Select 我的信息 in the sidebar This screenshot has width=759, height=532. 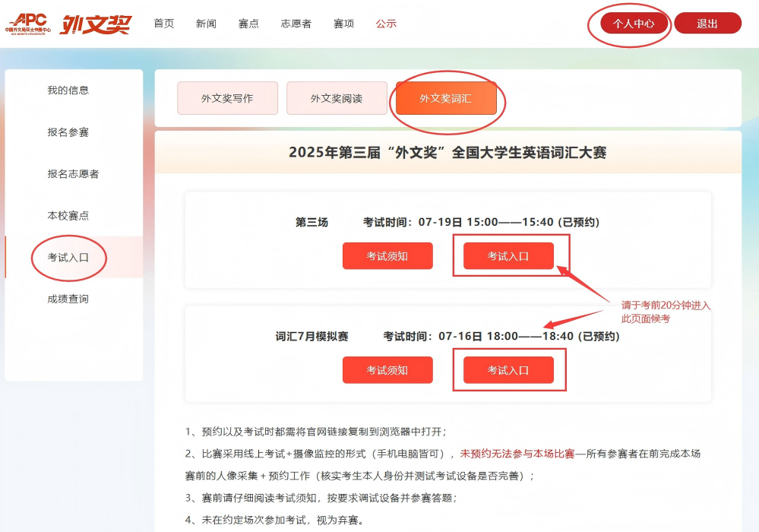pyautogui.click(x=68, y=90)
